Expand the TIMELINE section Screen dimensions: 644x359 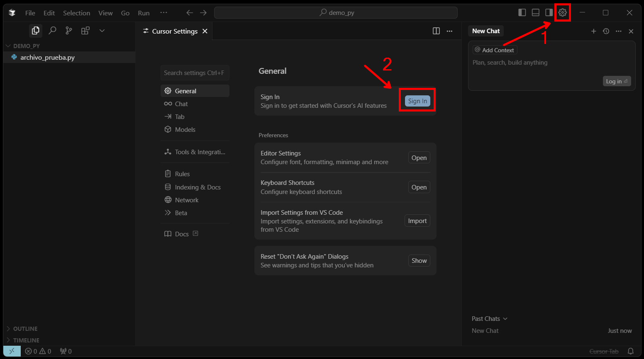point(69,340)
